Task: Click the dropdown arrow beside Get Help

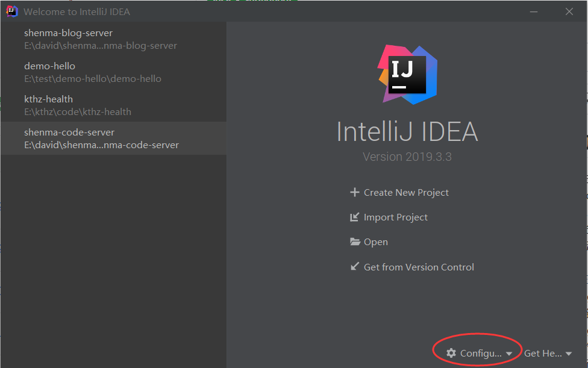Action: pyautogui.click(x=569, y=354)
